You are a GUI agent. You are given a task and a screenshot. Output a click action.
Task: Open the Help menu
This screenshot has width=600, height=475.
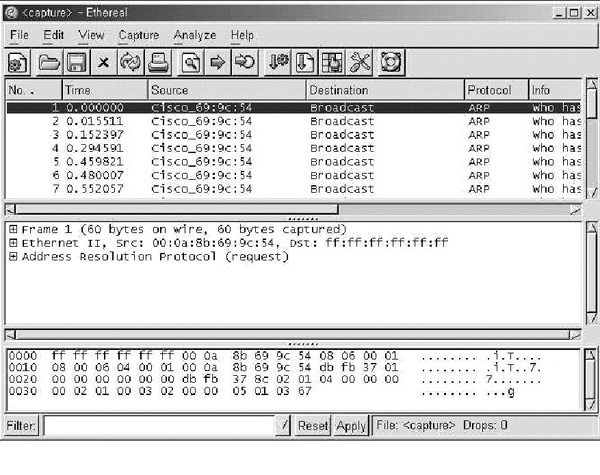tap(242, 35)
